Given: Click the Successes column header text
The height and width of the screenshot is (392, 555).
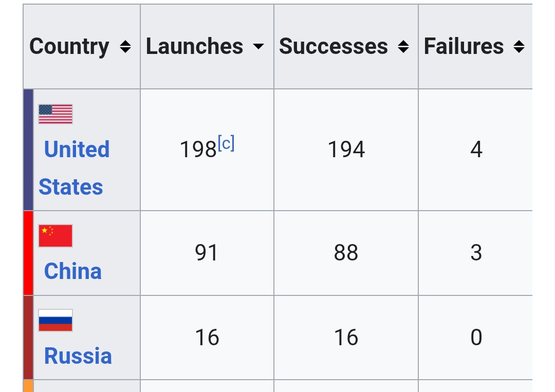Looking at the screenshot, I should pos(334,47).
